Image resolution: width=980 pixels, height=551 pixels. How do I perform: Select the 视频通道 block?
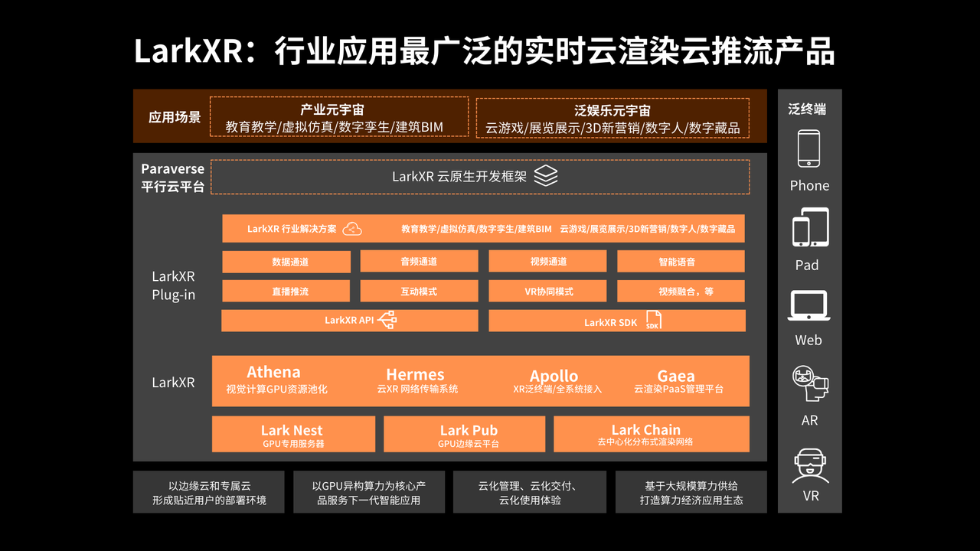[548, 262]
